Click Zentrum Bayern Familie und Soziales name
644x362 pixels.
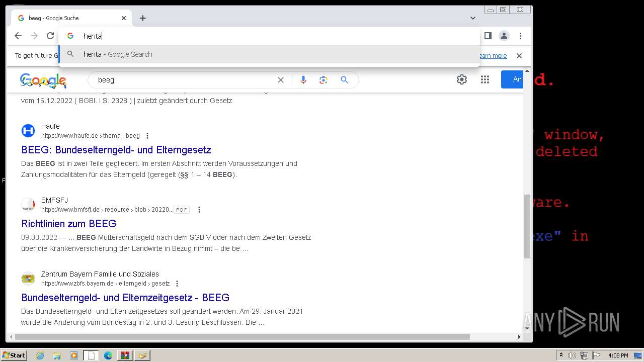point(100,274)
